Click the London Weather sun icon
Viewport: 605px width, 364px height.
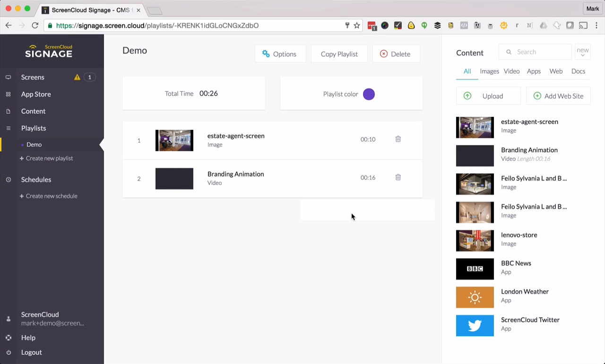[x=475, y=297]
